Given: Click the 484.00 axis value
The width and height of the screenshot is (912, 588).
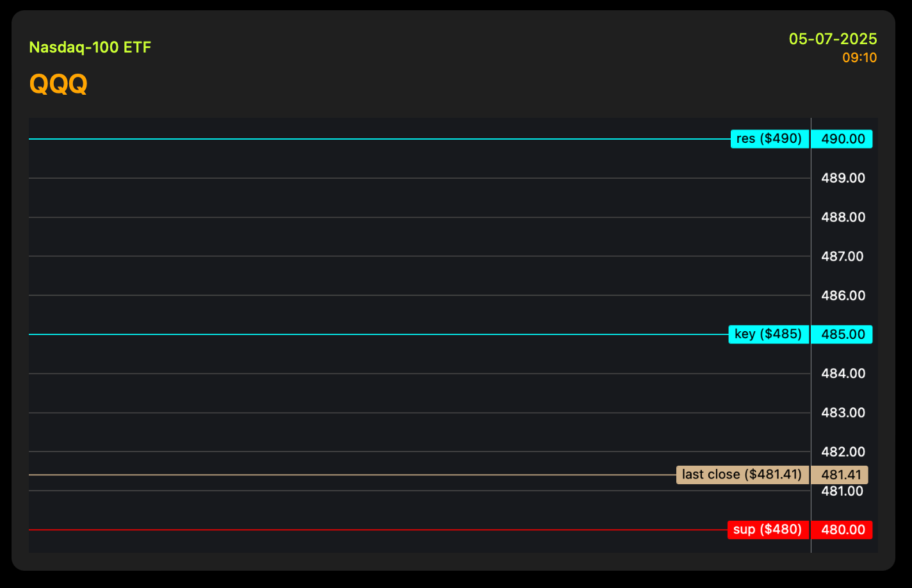Looking at the screenshot, I should (843, 373).
